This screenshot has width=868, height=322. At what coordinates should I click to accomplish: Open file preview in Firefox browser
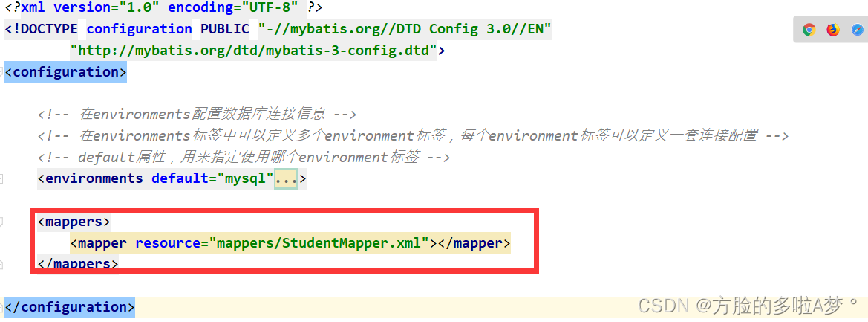833,30
